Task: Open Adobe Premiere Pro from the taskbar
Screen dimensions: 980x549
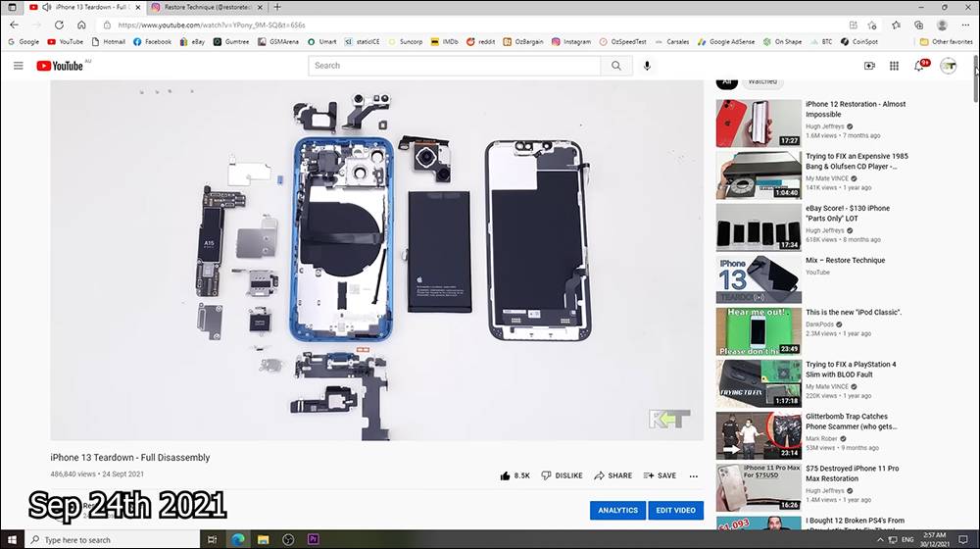Action: 315,539
